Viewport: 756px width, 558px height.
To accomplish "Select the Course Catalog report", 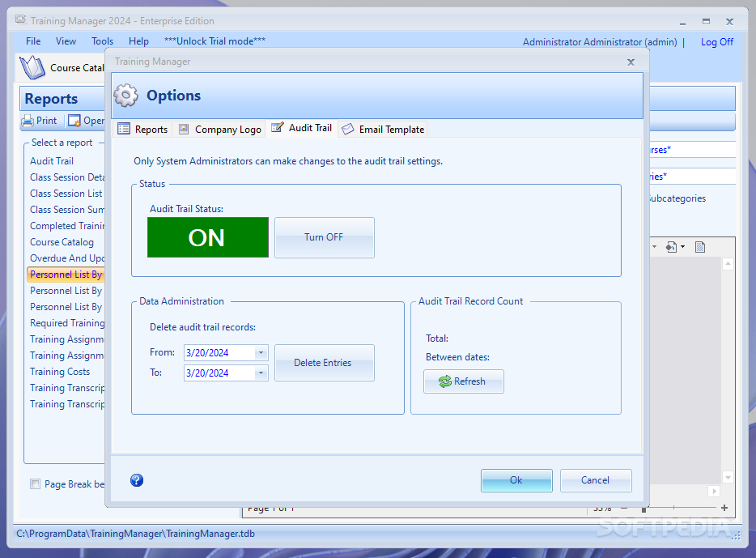I will click(62, 242).
